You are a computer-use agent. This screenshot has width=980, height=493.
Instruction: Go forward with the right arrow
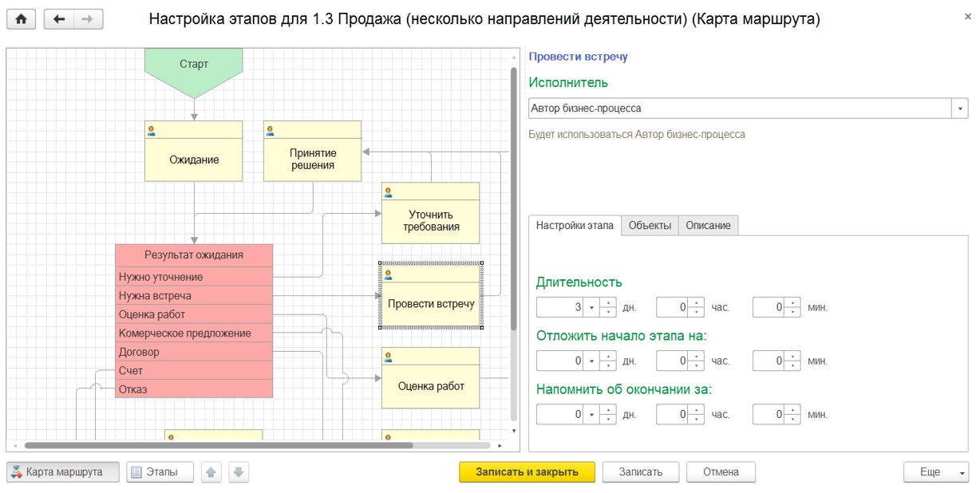pos(89,20)
